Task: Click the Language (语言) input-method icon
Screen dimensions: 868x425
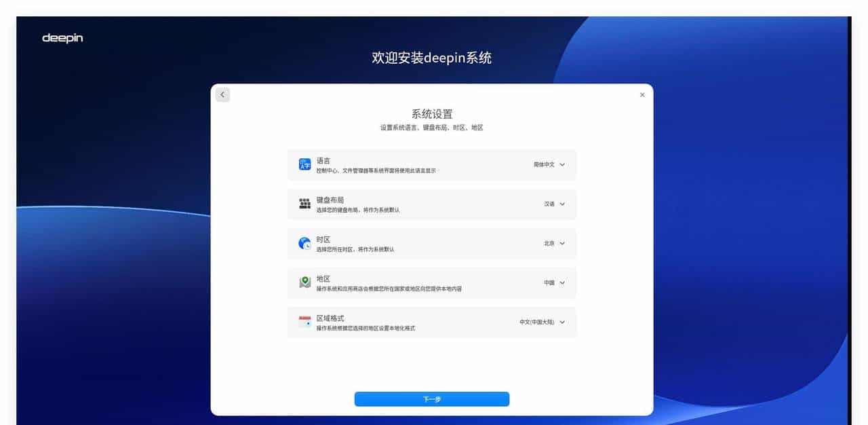Action: point(304,164)
